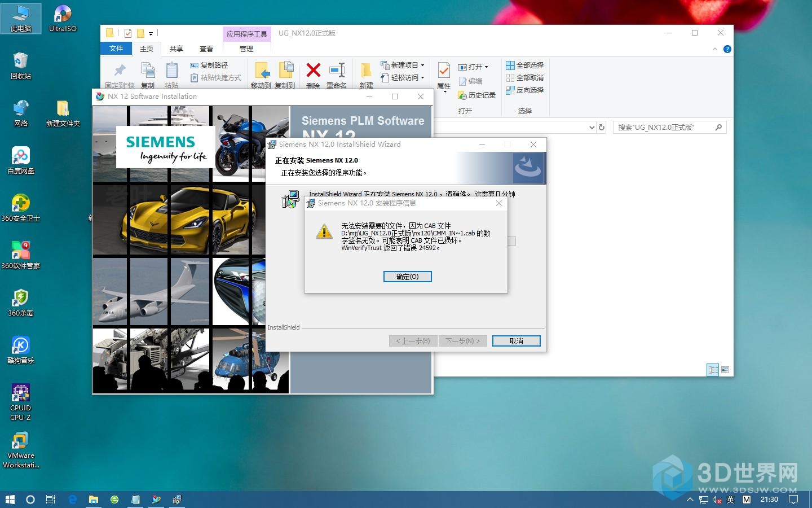
Task: Click 复制 icon in Explorer ribbon
Action: tap(148, 71)
